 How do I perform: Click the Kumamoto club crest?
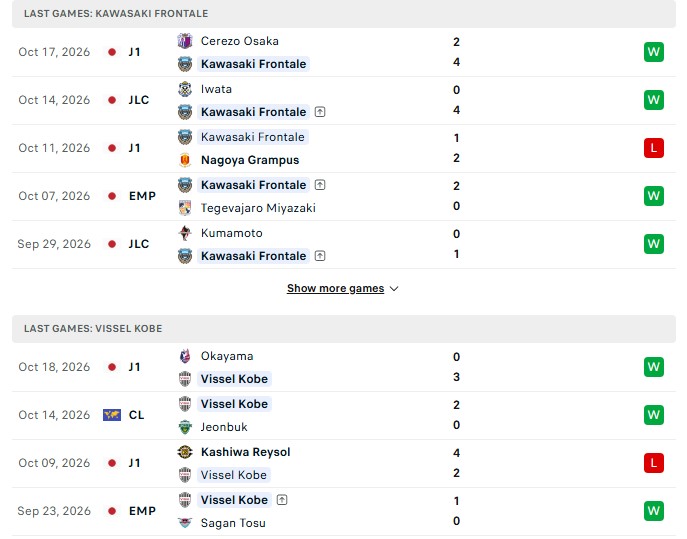(185, 233)
